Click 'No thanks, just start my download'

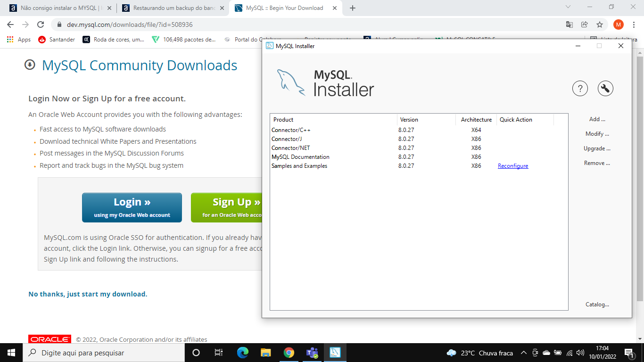(88, 294)
